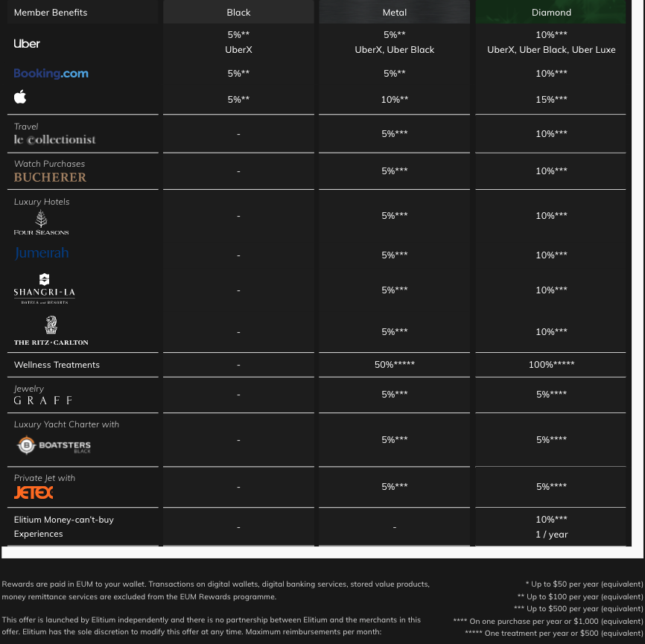Click "Elitium Money-can't-buy Experiences" label
This screenshot has height=644, width=645.
click(x=64, y=527)
